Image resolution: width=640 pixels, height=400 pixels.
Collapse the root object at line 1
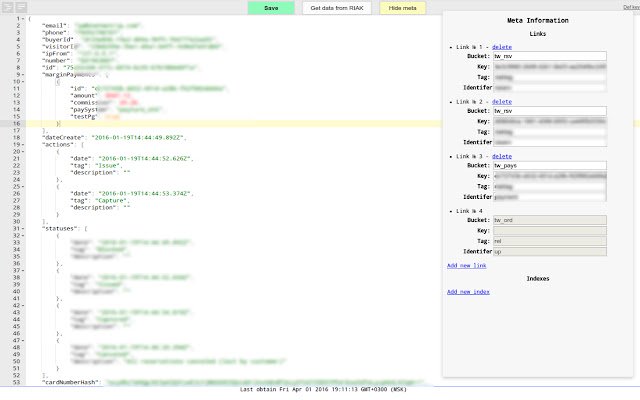[x=23, y=19]
